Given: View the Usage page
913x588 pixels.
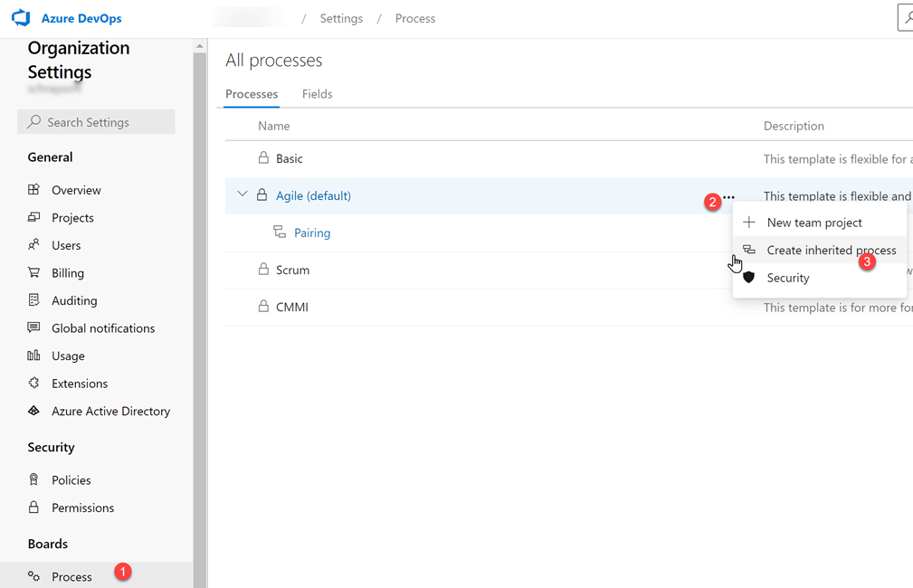Looking at the screenshot, I should coord(68,356).
